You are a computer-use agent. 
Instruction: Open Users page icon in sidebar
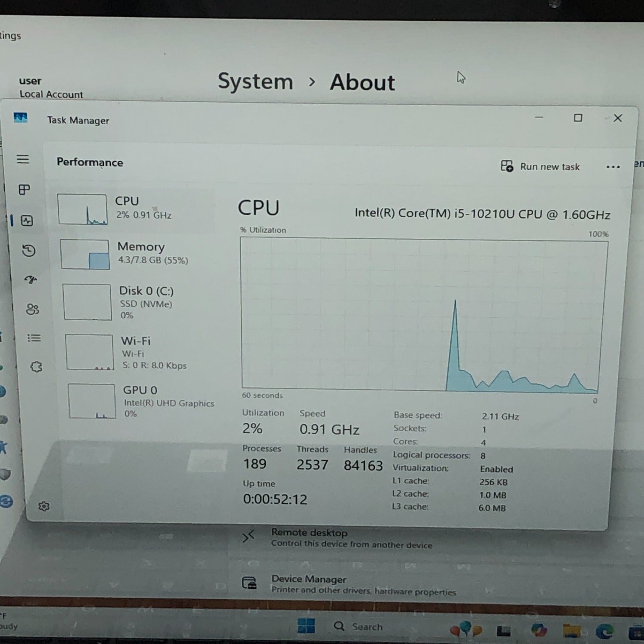point(32,309)
